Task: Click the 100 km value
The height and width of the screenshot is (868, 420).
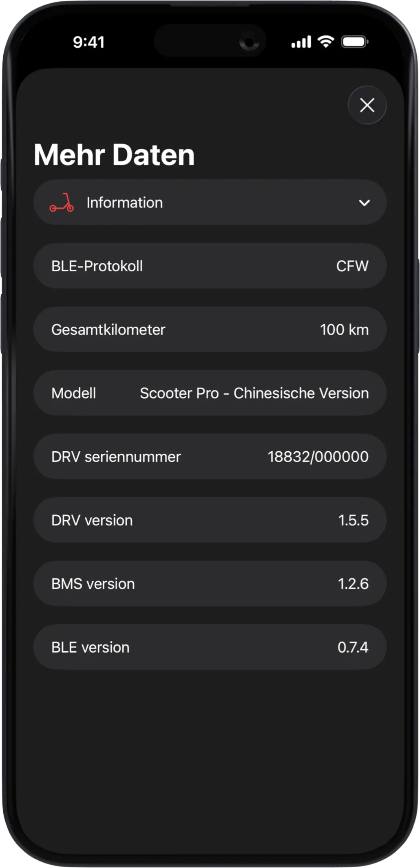Action: [x=344, y=330]
